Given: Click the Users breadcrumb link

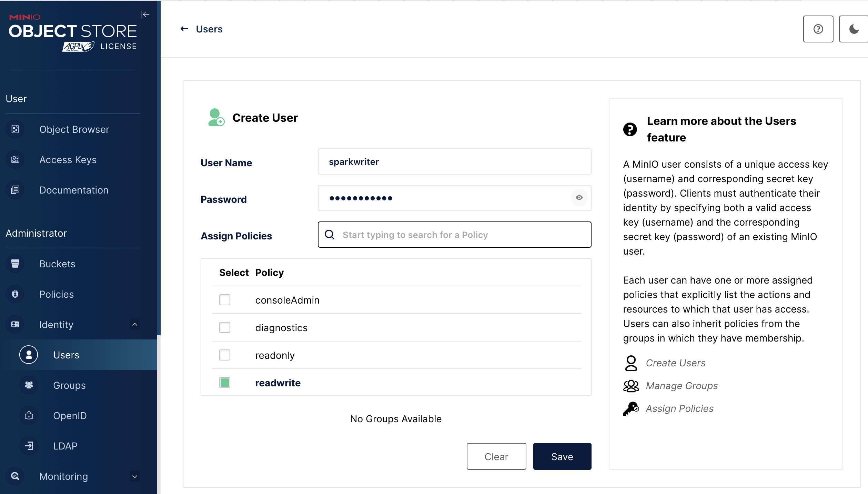Looking at the screenshot, I should tap(209, 29).
